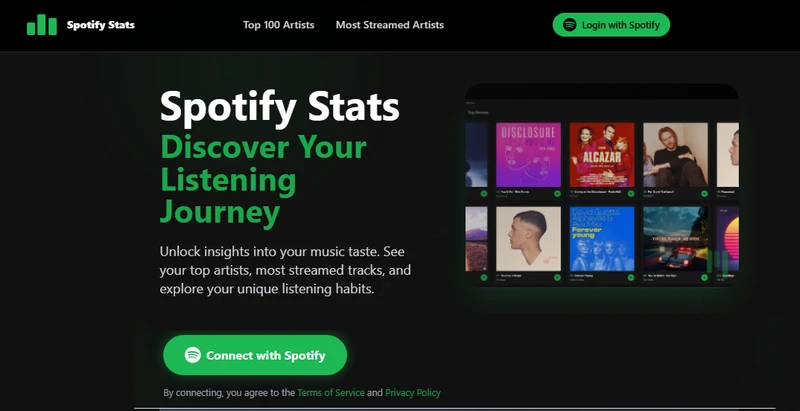Select the side-profile face album cover
The image size is (800, 411).
tap(528, 239)
